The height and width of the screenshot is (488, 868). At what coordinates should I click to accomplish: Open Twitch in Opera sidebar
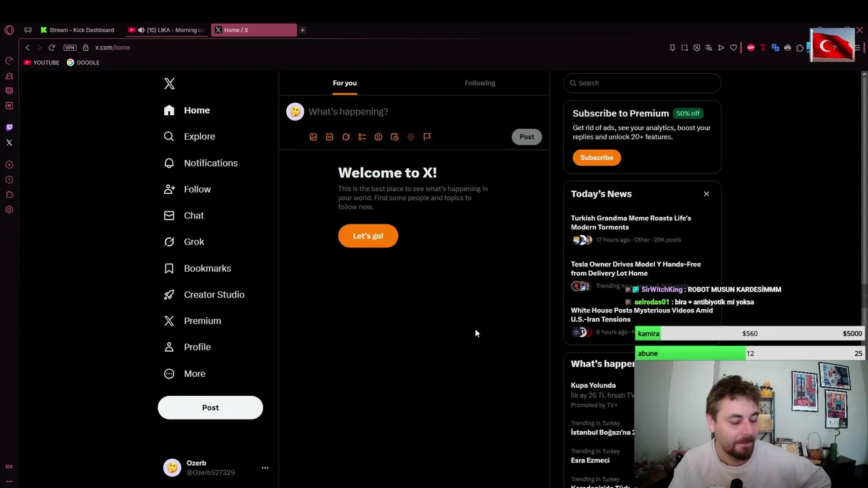pos(9,127)
